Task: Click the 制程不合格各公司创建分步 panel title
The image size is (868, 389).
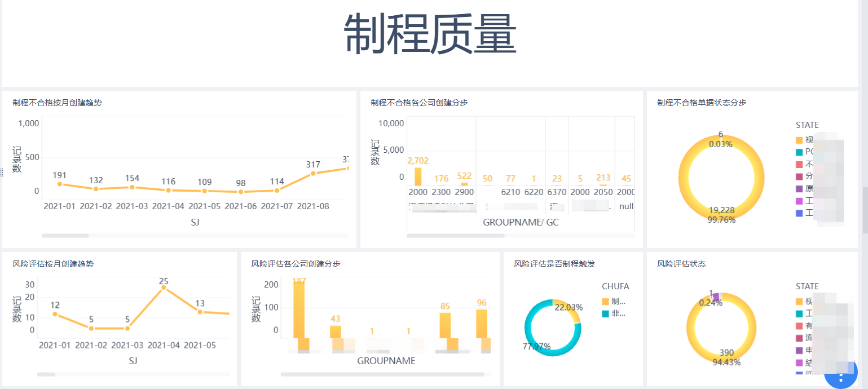Action: pos(419,103)
